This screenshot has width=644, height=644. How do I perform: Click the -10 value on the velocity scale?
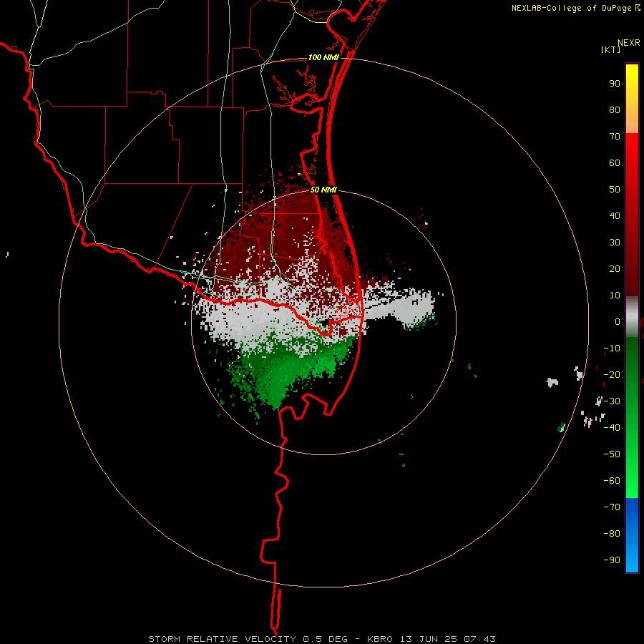click(612, 348)
